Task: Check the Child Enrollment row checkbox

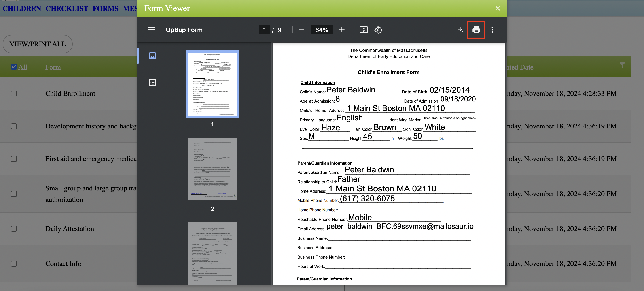Action: click(14, 94)
